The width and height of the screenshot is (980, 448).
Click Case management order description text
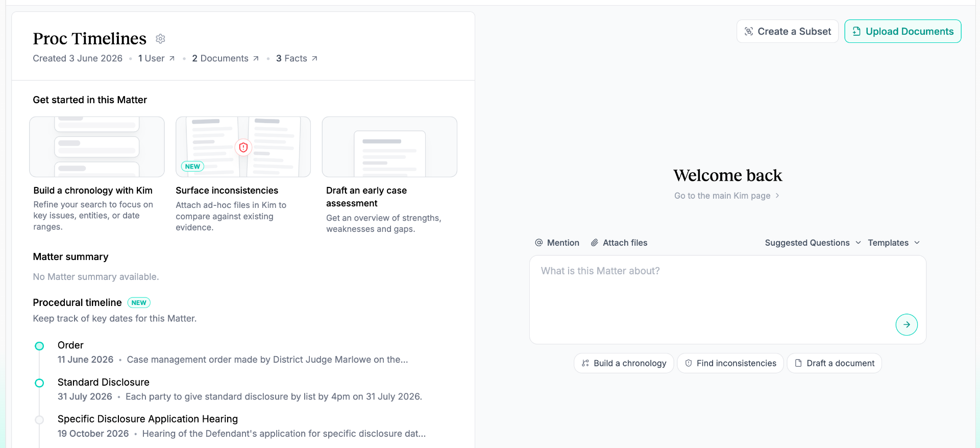click(267, 360)
